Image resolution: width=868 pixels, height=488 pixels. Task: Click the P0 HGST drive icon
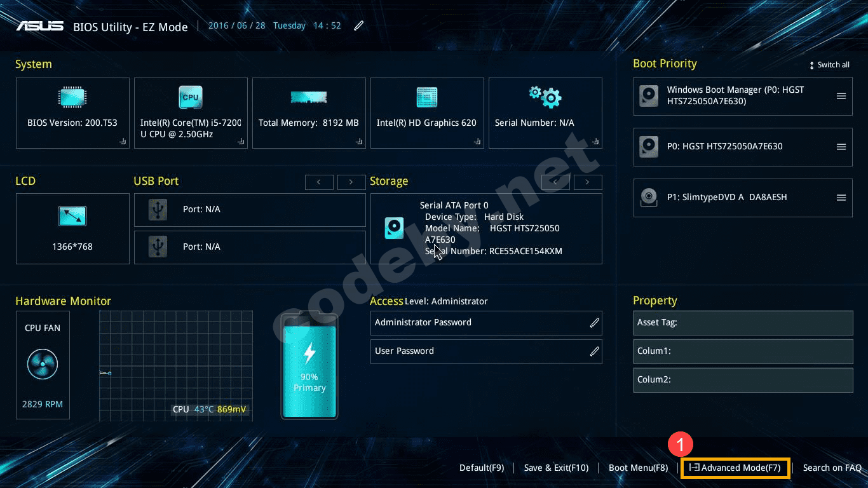[x=649, y=147]
